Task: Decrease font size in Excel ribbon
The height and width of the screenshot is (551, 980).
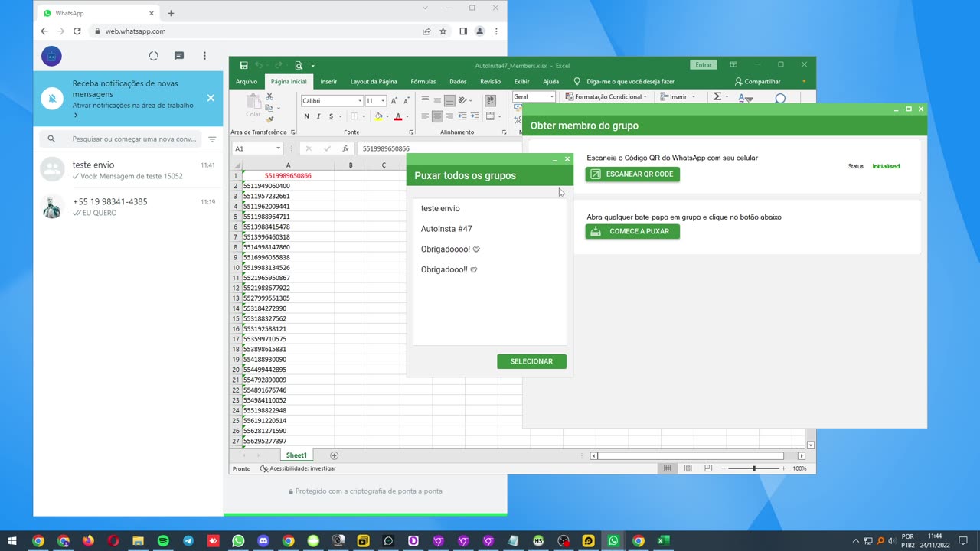Action: [405, 100]
